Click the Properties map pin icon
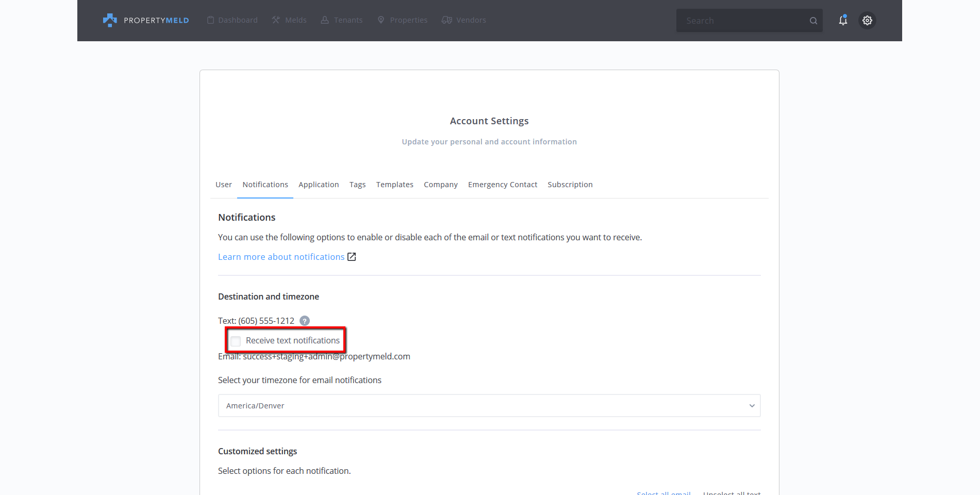 point(381,20)
